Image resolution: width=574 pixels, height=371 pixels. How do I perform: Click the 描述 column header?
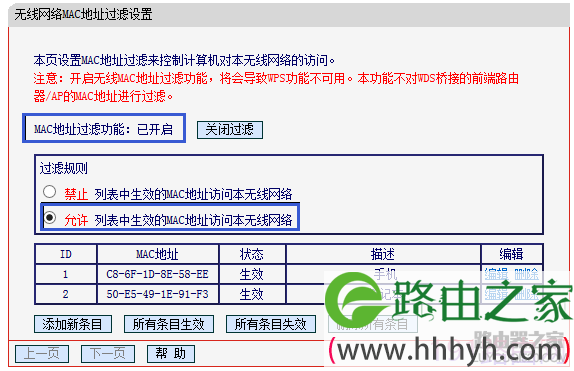(383, 254)
